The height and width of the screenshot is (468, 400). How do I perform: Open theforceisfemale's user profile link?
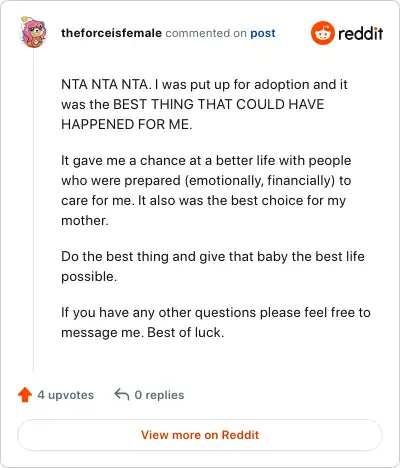tap(111, 33)
